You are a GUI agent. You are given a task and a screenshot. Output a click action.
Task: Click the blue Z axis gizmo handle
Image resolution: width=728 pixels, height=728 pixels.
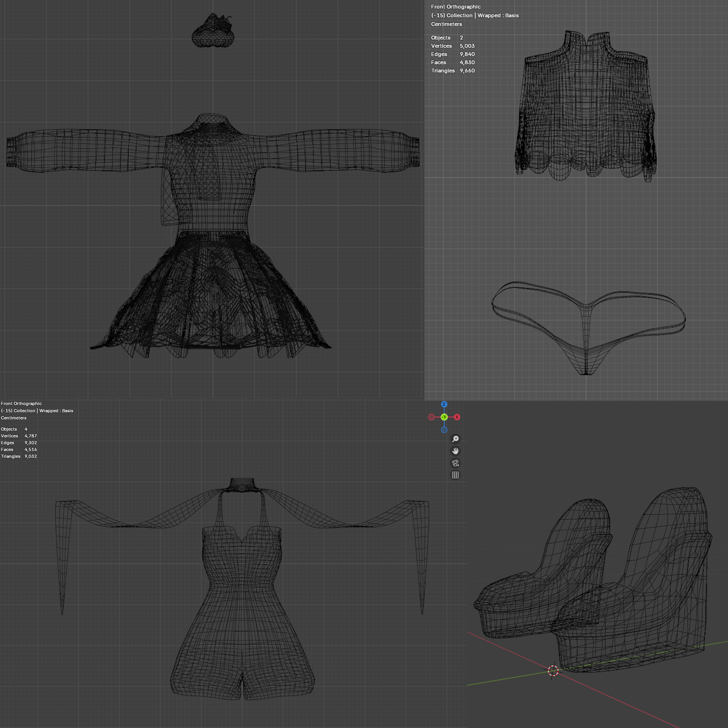point(444,404)
